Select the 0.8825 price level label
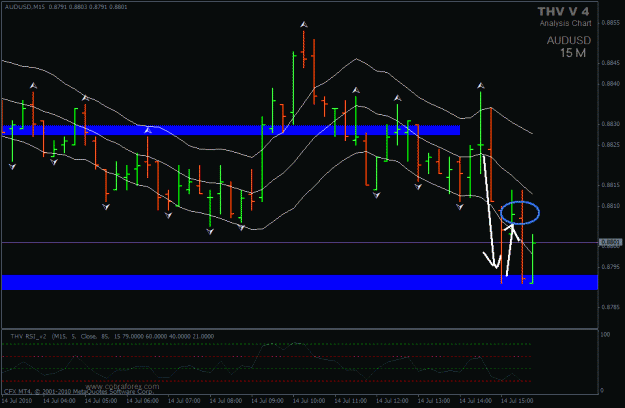 tap(610, 145)
